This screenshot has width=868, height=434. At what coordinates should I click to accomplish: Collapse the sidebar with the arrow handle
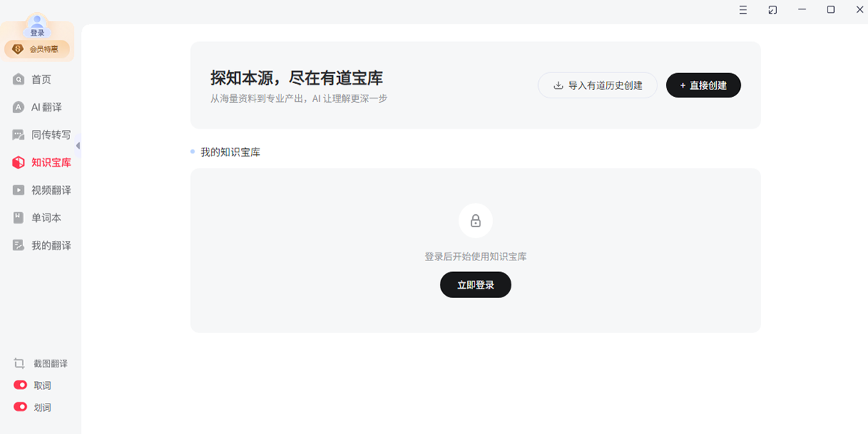[78, 145]
